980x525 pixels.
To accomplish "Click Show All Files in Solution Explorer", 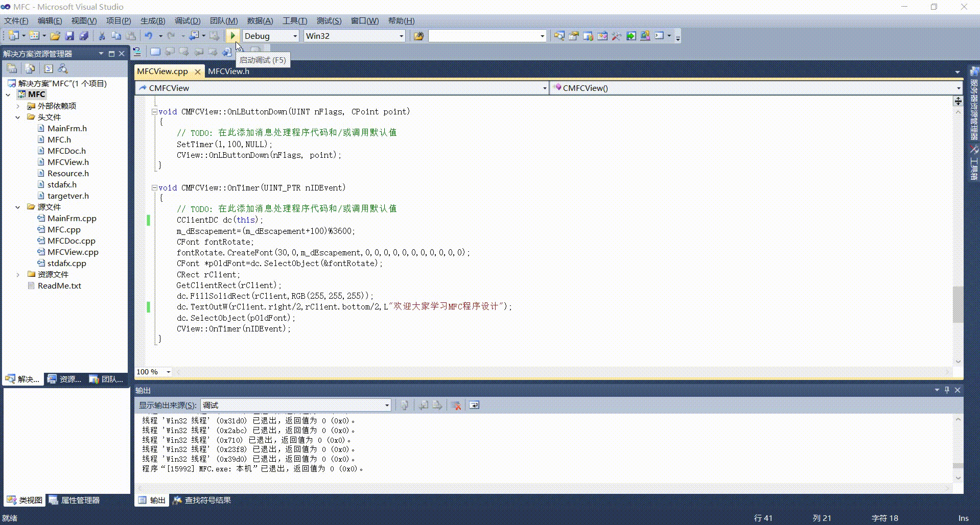I will [x=30, y=68].
